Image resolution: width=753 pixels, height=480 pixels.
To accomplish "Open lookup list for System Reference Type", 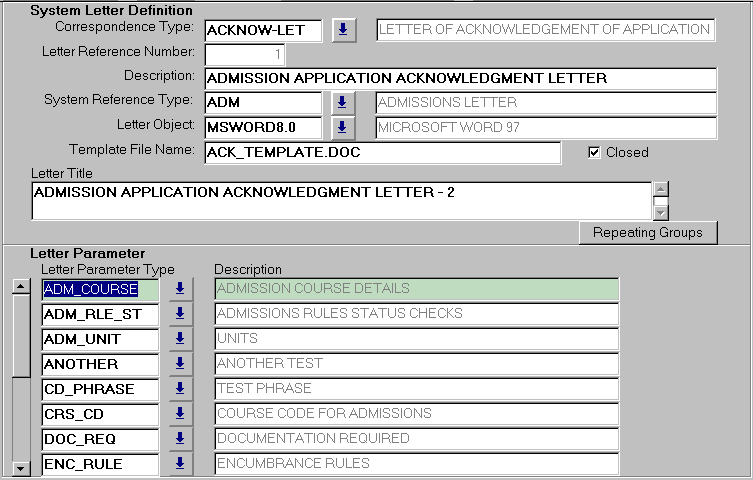I will 343,102.
